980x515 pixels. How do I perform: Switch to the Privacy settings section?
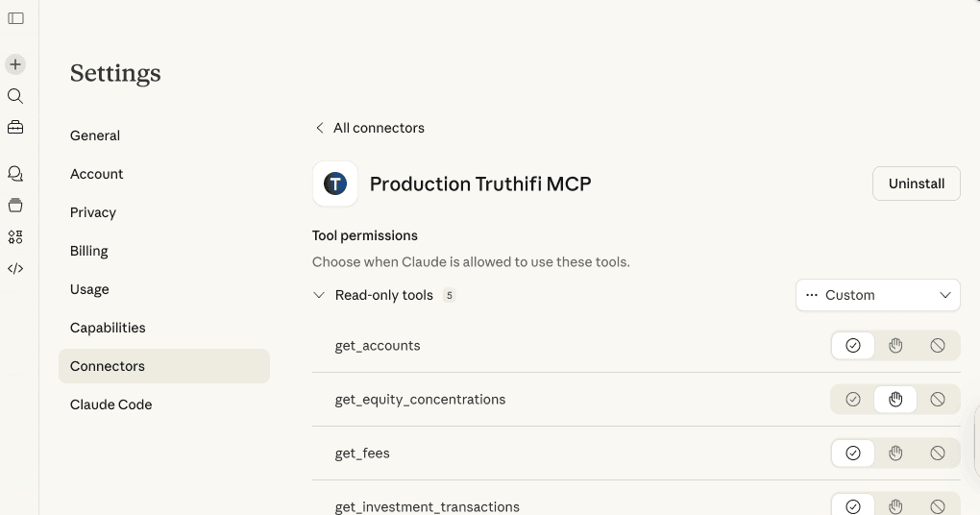click(x=93, y=212)
